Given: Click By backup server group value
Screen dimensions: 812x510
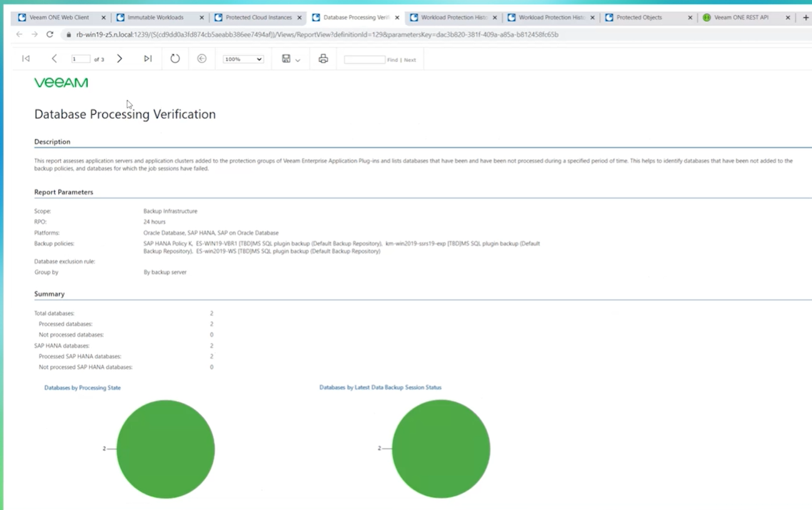Looking at the screenshot, I should 165,273.
